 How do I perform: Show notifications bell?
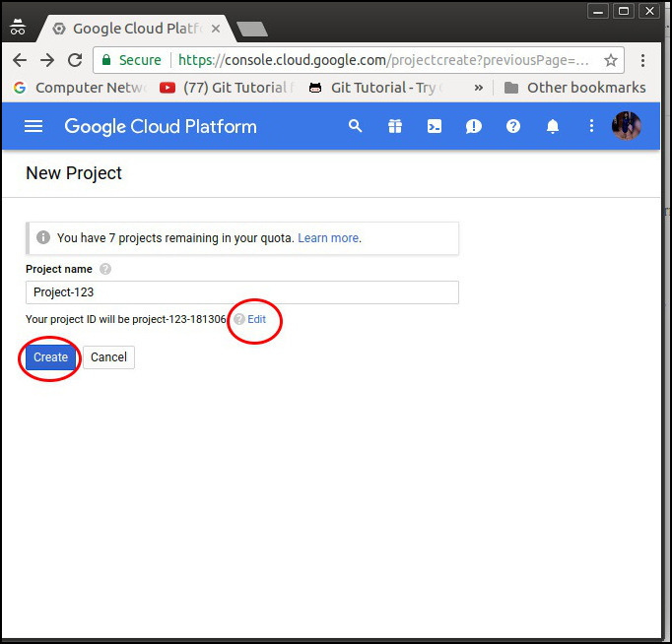553,126
